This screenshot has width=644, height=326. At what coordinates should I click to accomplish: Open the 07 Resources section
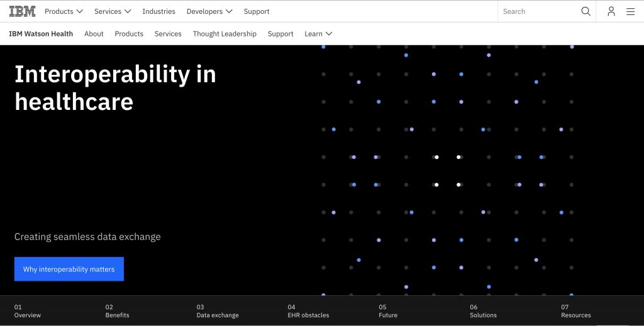[575, 311]
